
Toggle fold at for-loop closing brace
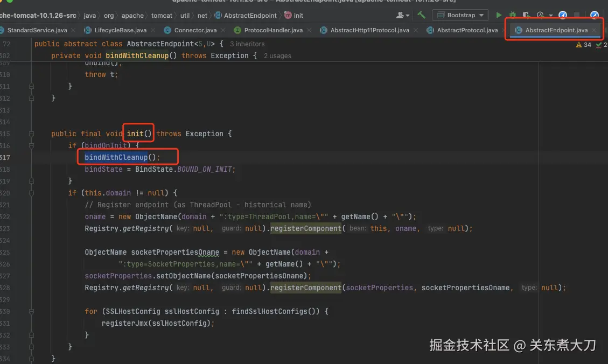(x=31, y=335)
